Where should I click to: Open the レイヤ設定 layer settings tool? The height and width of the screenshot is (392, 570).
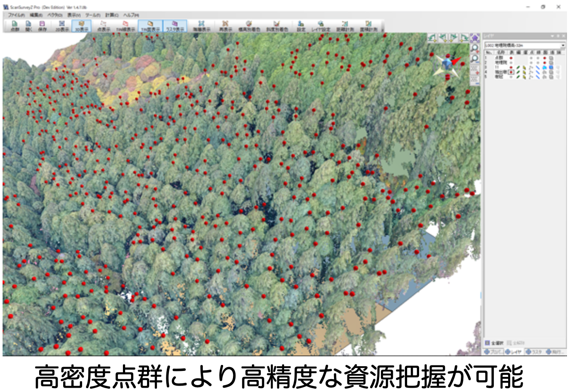point(321,26)
